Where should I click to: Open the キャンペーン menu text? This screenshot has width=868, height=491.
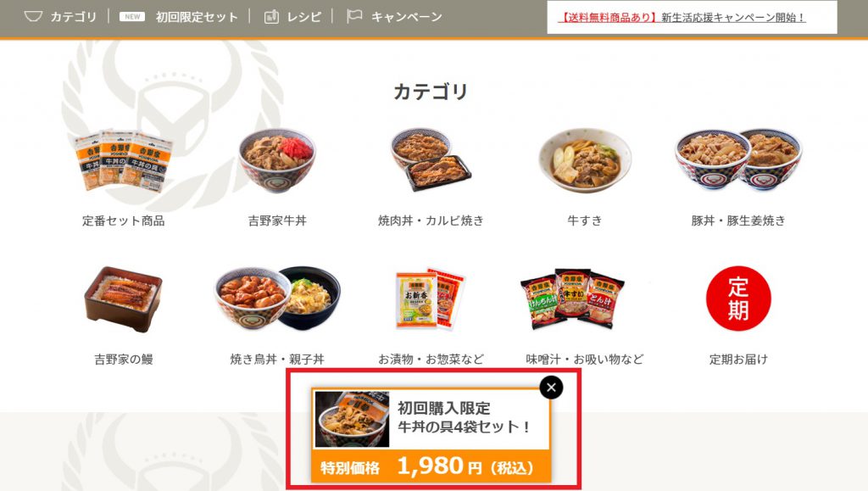tap(407, 17)
